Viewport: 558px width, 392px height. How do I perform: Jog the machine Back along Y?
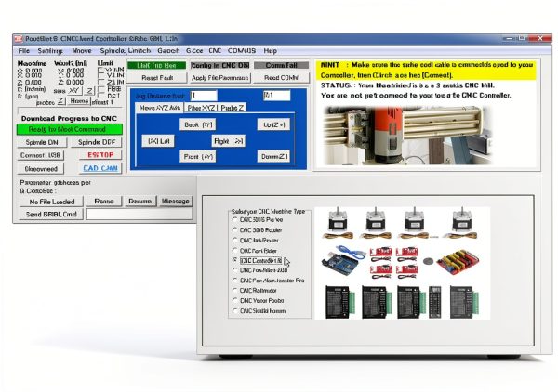(198, 124)
